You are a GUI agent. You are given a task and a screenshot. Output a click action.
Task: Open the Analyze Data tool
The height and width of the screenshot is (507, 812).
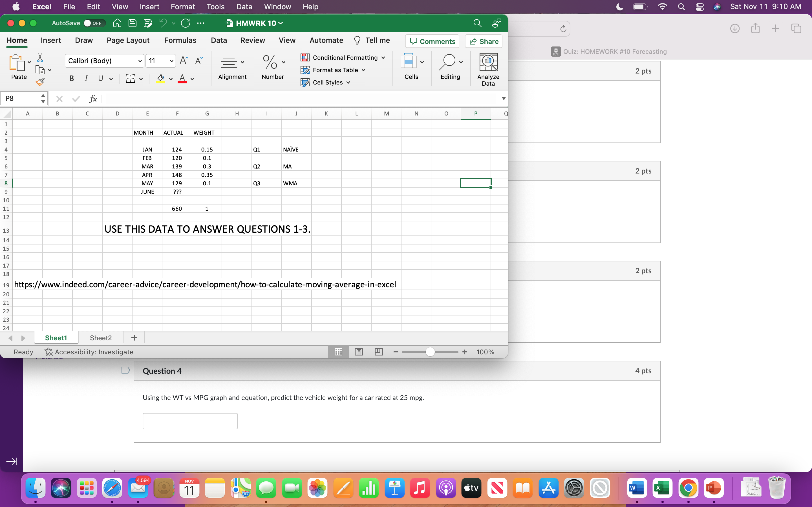click(x=488, y=69)
